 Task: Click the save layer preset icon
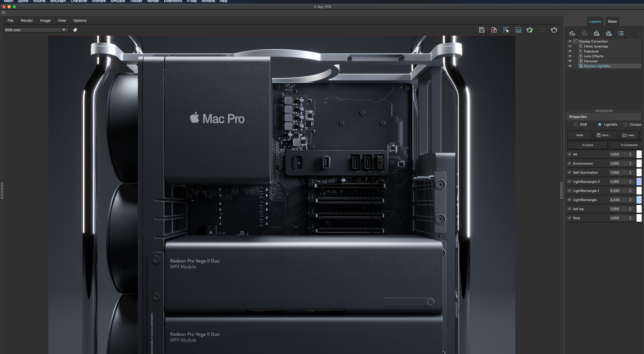click(596, 33)
